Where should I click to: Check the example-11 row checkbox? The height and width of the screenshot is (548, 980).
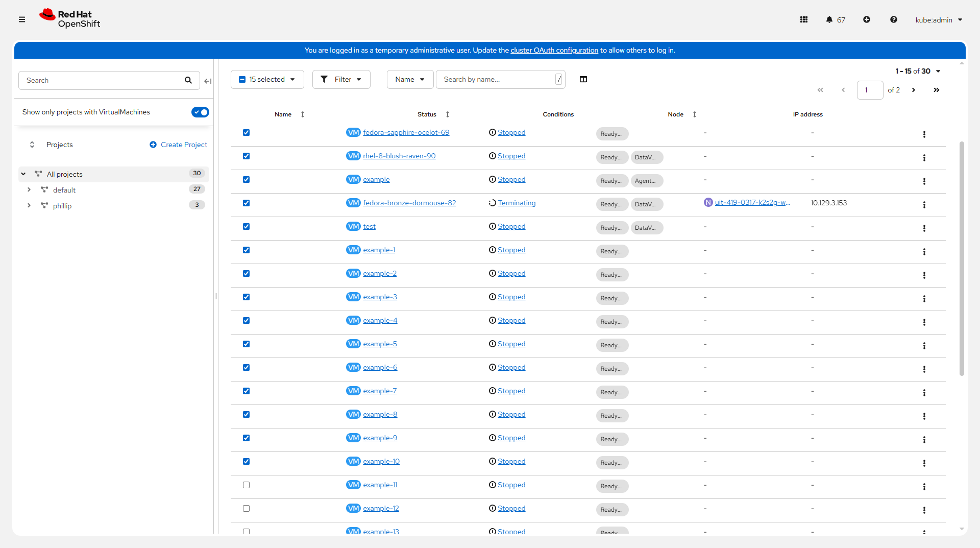(247, 485)
